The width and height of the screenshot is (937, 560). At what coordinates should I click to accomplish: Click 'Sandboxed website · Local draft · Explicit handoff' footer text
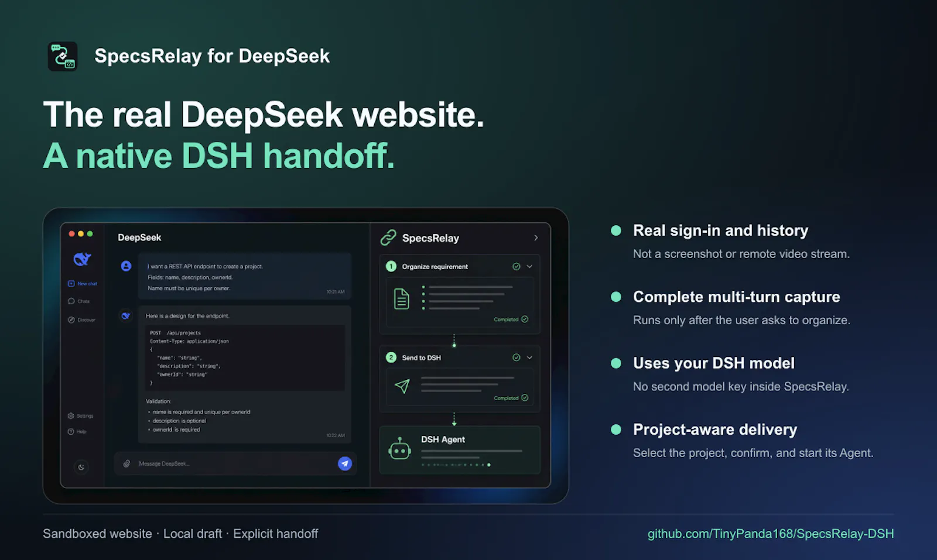pyautogui.click(x=180, y=534)
